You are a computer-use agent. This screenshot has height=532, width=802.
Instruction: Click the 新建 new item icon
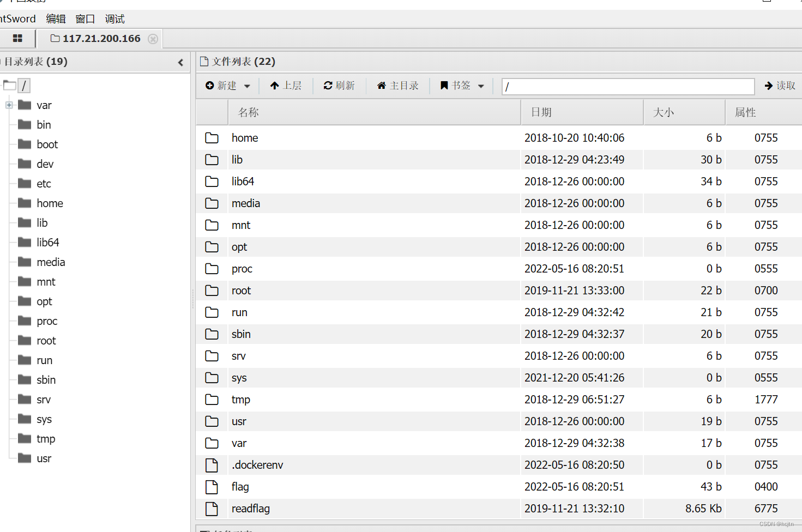tap(209, 85)
